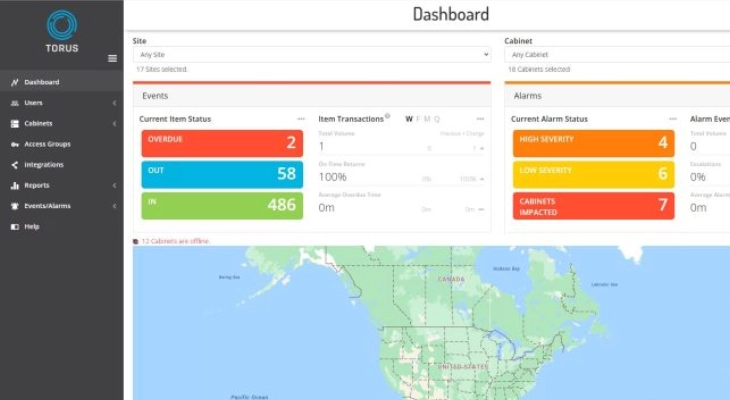Viewport: 730px width, 400px height.
Task: Open the Current Alarm Status ellipsis menu
Action: [673, 119]
